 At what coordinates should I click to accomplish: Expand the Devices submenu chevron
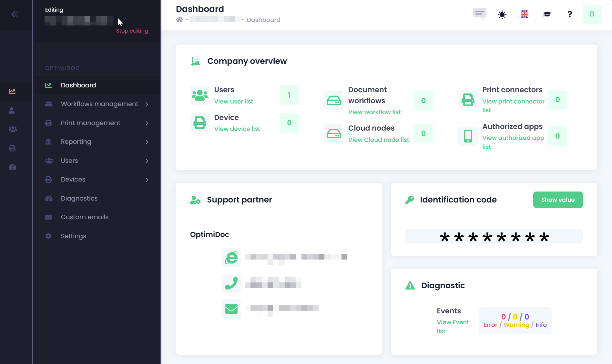coord(147,180)
